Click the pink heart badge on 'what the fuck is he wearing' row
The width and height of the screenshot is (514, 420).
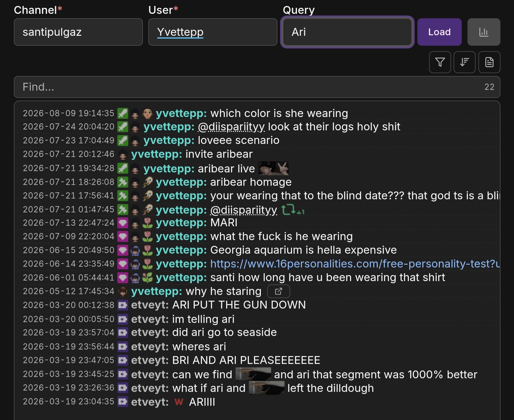click(122, 237)
